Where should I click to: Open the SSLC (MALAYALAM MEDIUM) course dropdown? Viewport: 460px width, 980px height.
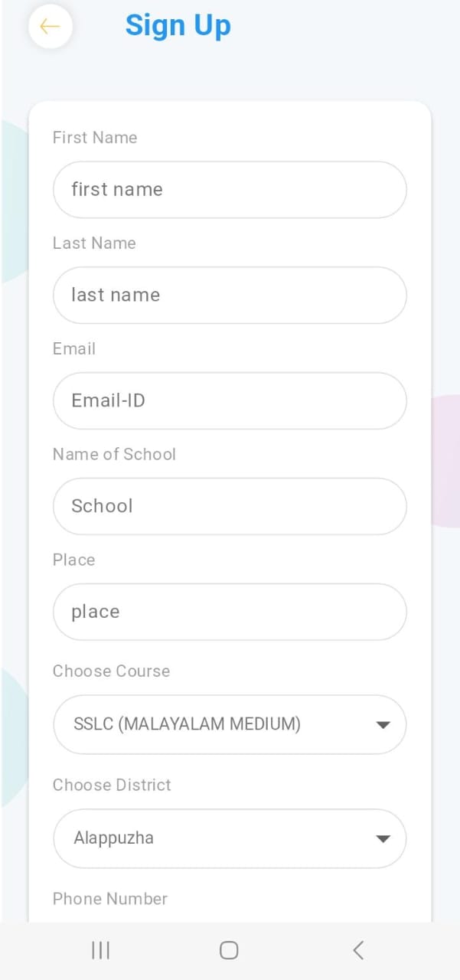pyautogui.click(x=214, y=724)
